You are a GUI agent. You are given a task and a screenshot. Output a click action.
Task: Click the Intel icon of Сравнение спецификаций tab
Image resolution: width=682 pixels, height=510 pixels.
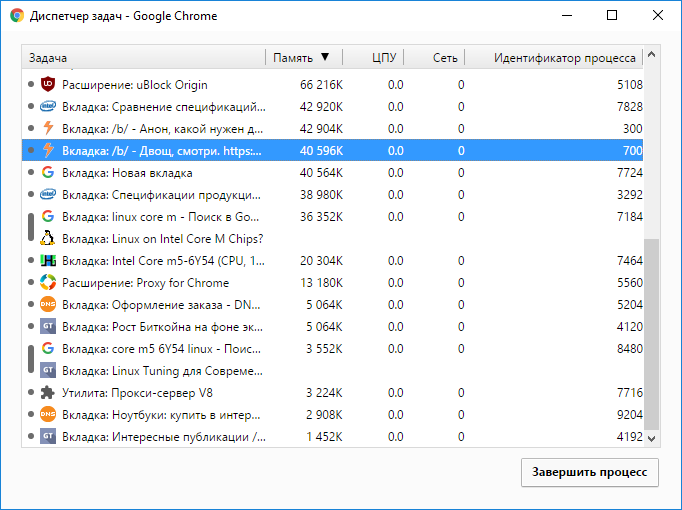click(x=48, y=107)
